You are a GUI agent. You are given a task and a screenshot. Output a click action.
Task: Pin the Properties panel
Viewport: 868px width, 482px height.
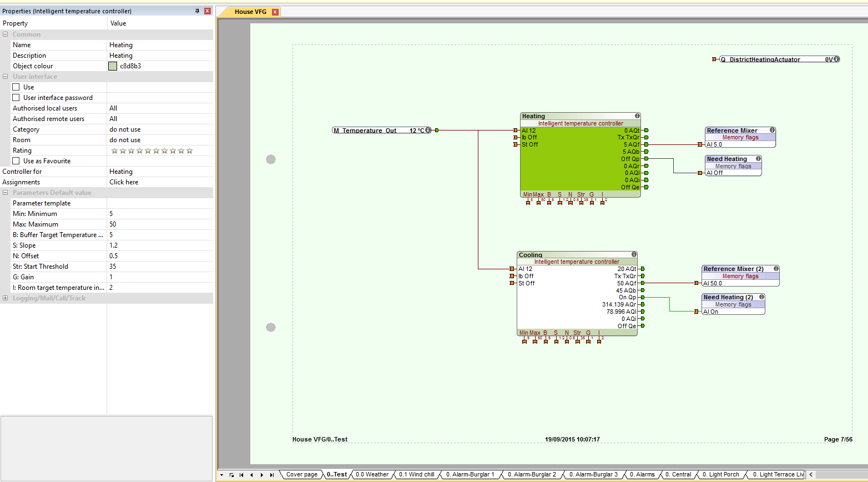pyautogui.click(x=197, y=11)
